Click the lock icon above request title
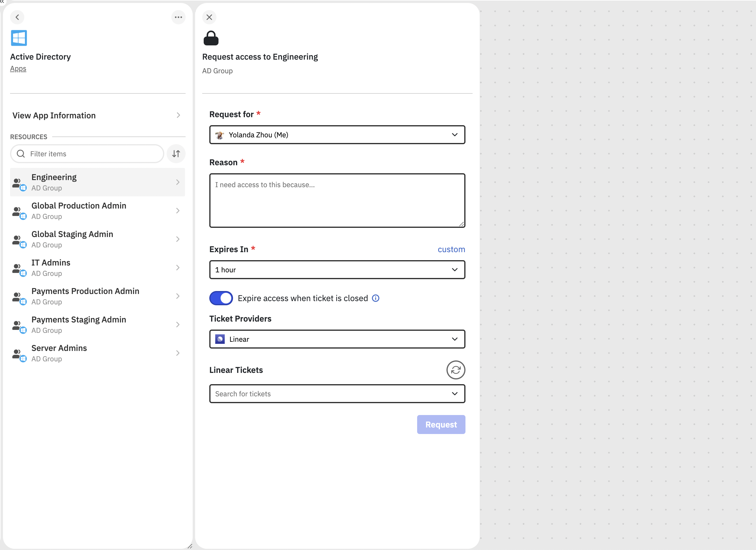Viewport: 756px width, 550px height. click(x=211, y=38)
